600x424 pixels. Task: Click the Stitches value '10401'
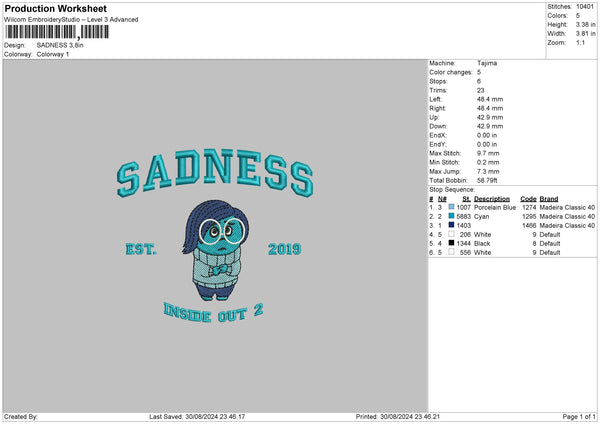click(585, 7)
